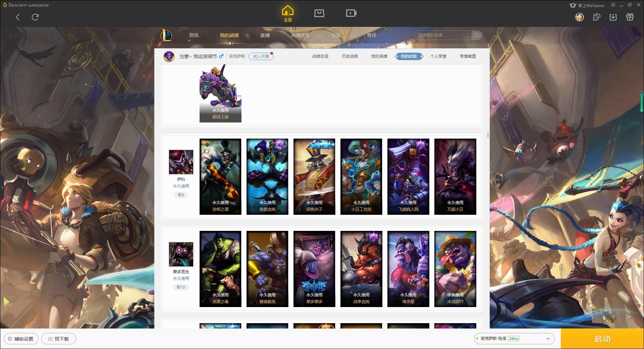This screenshot has width=644, height=349.
Task: Click the magnifier search button
Action: pyautogui.click(x=477, y=35)
